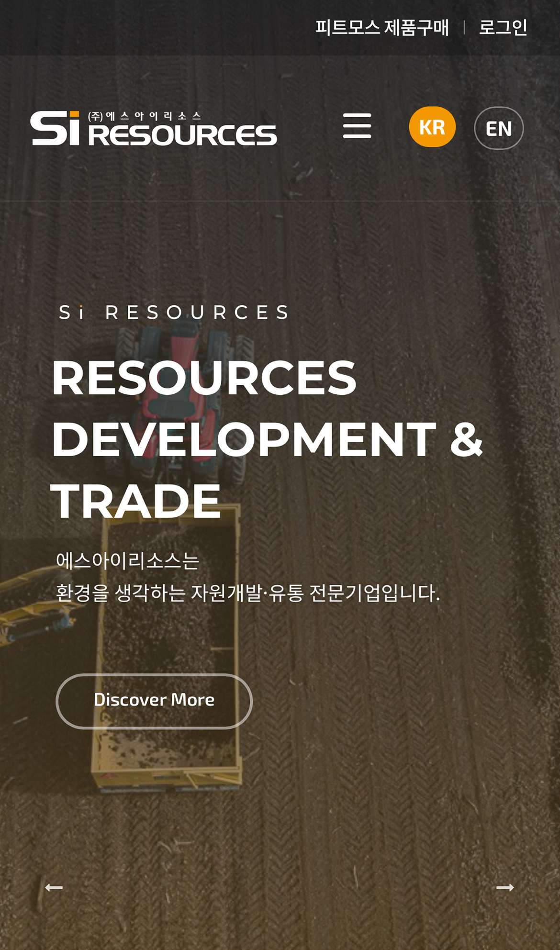
Task: Click the Si Resources logo
Action: pos(154,128)
